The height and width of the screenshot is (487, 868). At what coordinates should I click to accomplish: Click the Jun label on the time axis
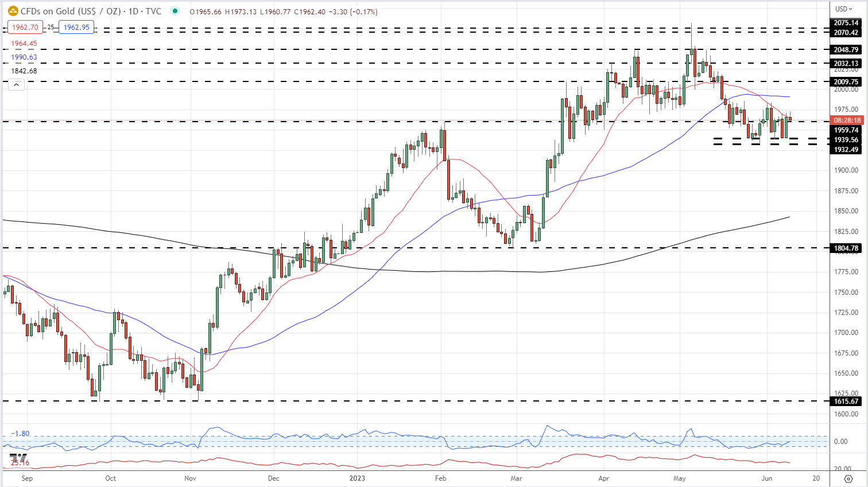tap(767, 478)
